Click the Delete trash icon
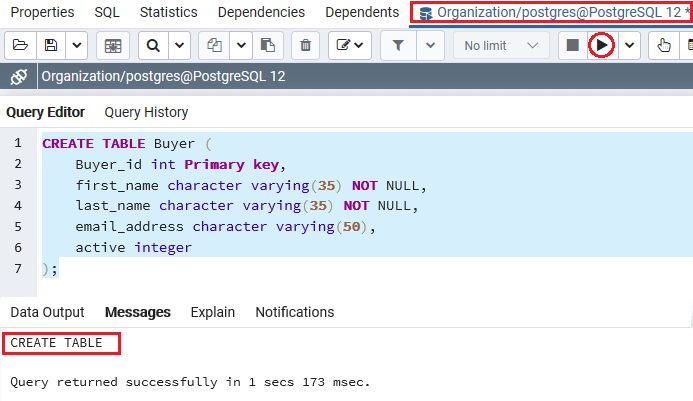The height and width of the screenshot is (401, 693). tap(307, 46)
